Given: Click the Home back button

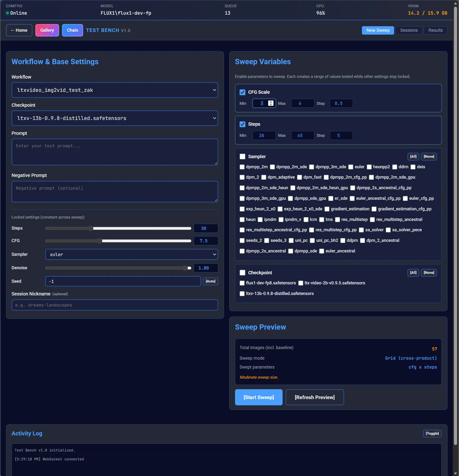Looking at the screenshot, I should (x=19, y=30).
